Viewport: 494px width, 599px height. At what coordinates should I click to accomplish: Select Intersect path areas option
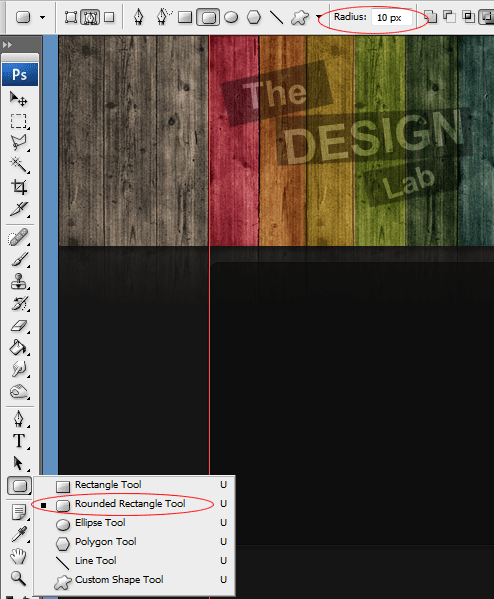[x=469, y=17]
